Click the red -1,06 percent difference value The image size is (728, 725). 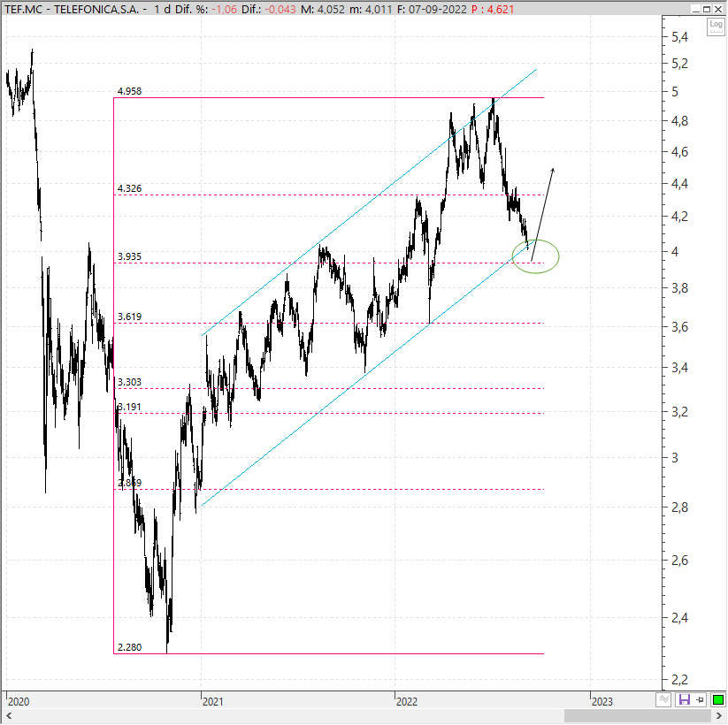(225, 9)
